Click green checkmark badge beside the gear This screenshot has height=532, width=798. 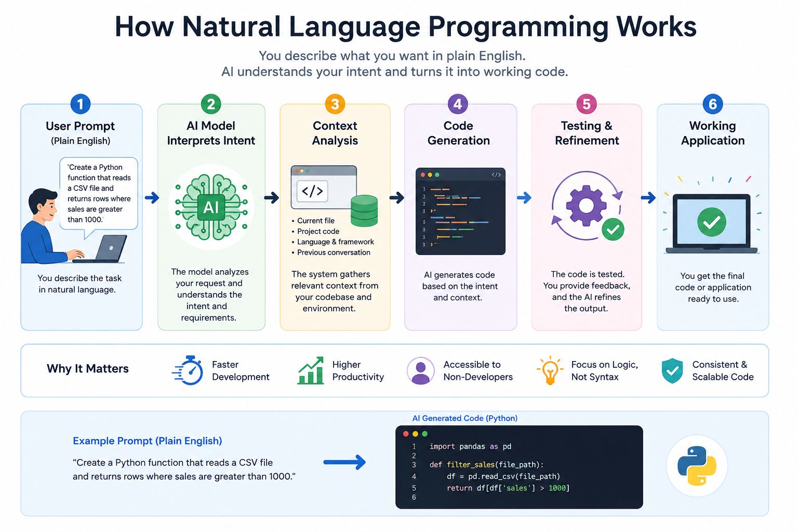click(x=613, y=229)
